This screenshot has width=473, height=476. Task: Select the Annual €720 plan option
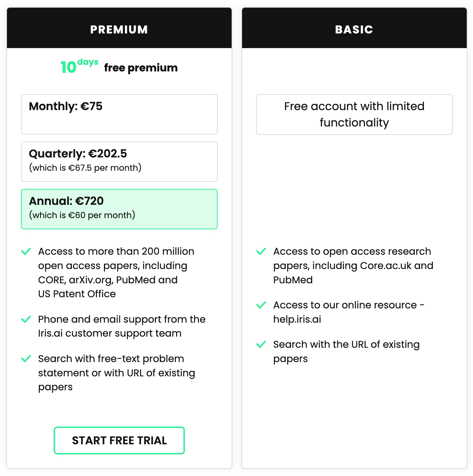119,209
